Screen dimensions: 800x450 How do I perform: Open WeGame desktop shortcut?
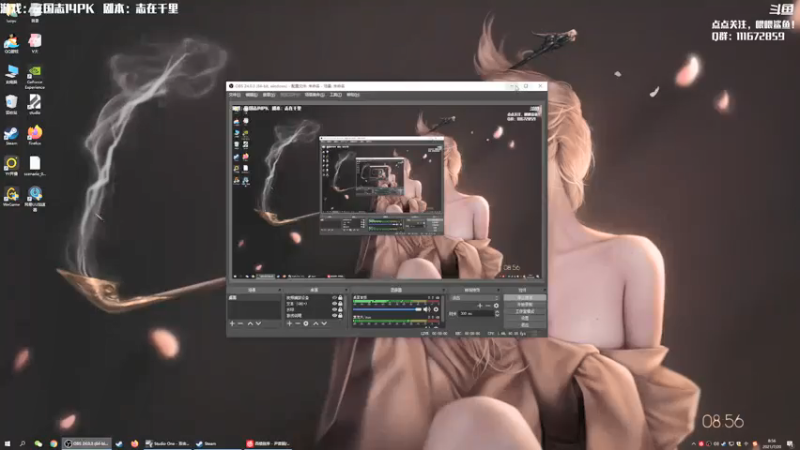[x=11, y=196]
